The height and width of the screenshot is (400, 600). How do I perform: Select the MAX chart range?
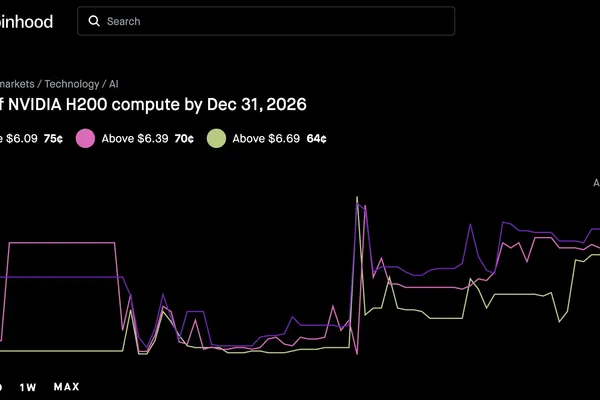click(67, 387)
